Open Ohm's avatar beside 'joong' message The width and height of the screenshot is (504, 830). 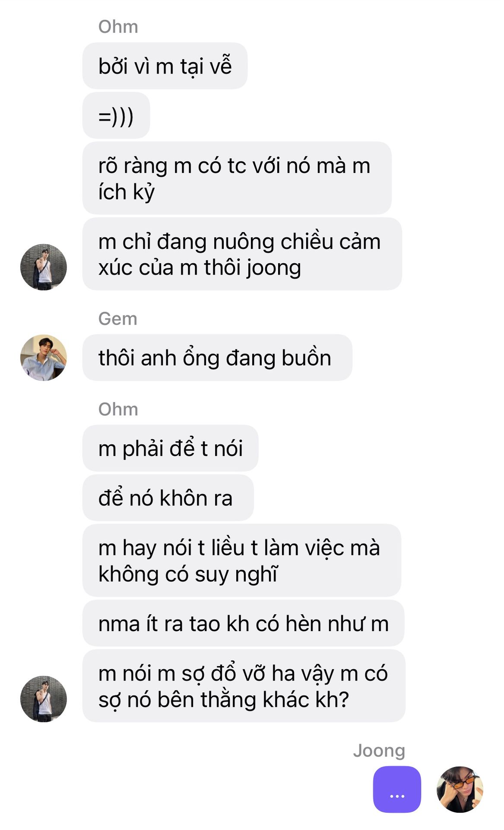(x=44, y=267)
